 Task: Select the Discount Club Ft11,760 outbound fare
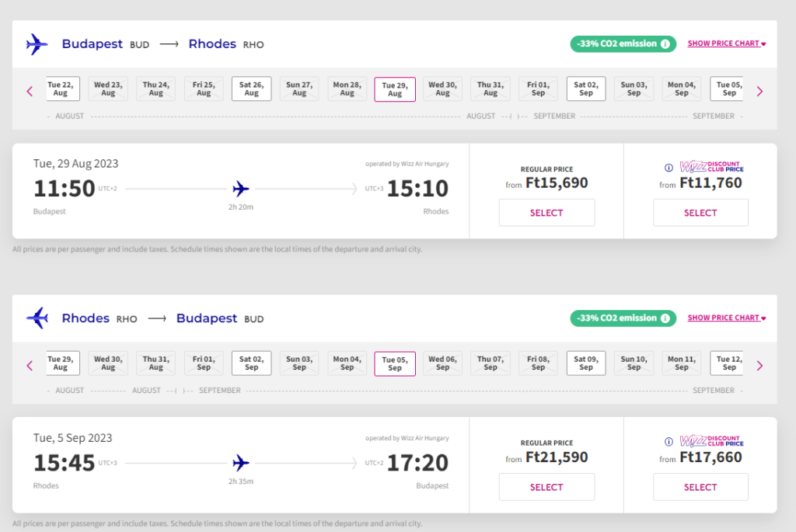tap(700, 213)
